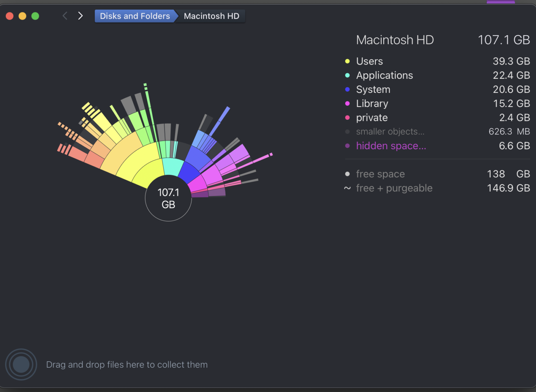Click the 15.2 GB Library size value
This screenshot has height=392, width=536.
[x=511, y=103]
